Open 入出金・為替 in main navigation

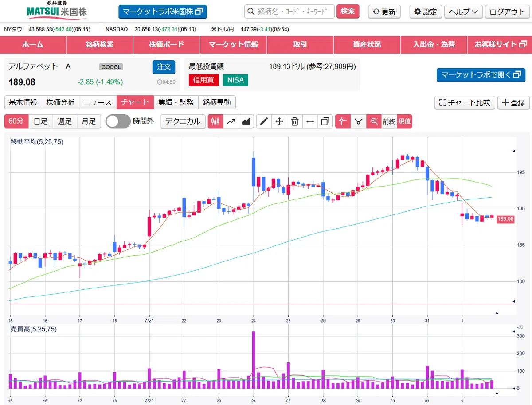[434, 44]
